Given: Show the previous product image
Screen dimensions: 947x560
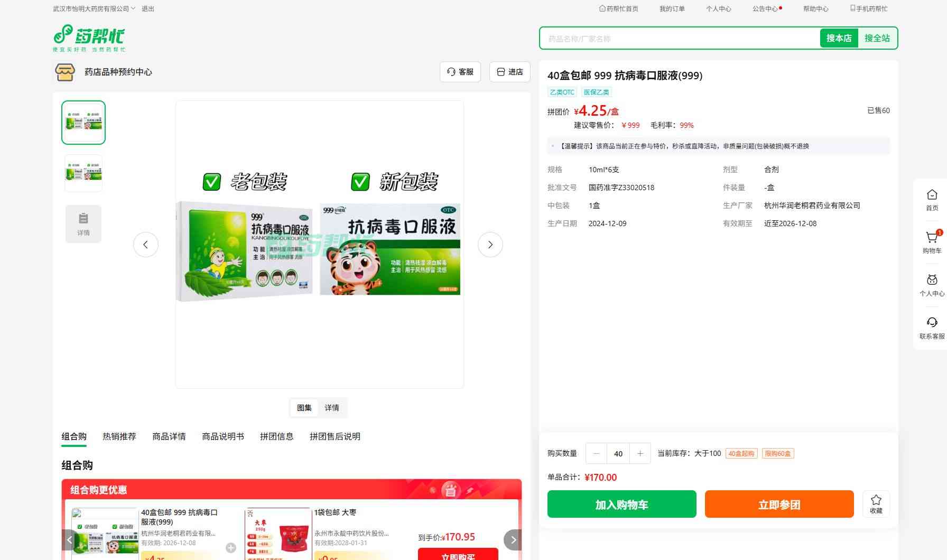Looking at the screenshot, I should 146,245.
